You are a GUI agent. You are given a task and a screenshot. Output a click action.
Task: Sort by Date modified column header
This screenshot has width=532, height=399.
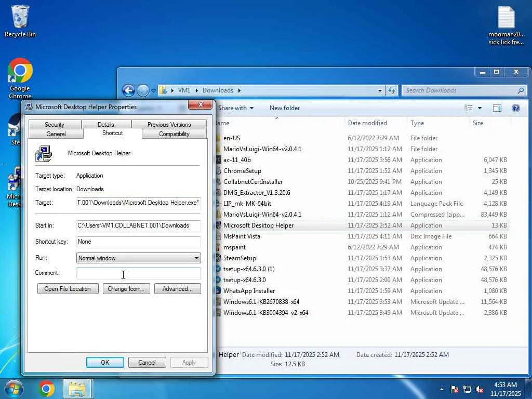[376, 123]
